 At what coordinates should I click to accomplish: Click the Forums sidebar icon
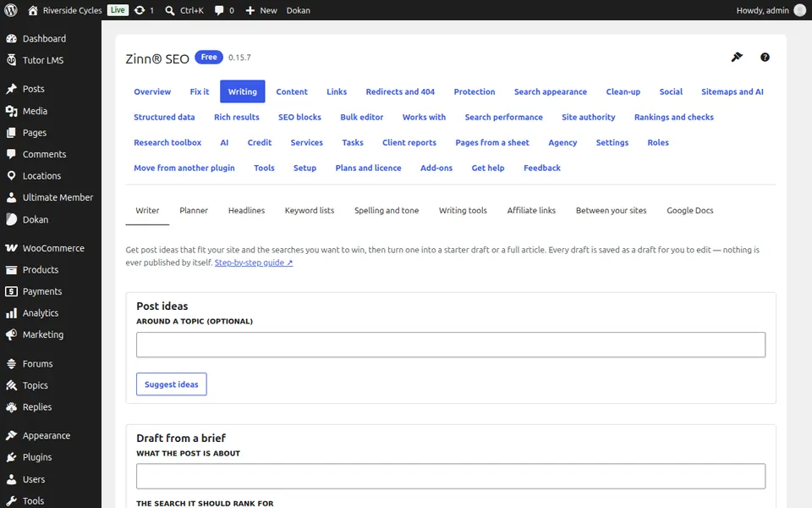click(x=11, y=363)
